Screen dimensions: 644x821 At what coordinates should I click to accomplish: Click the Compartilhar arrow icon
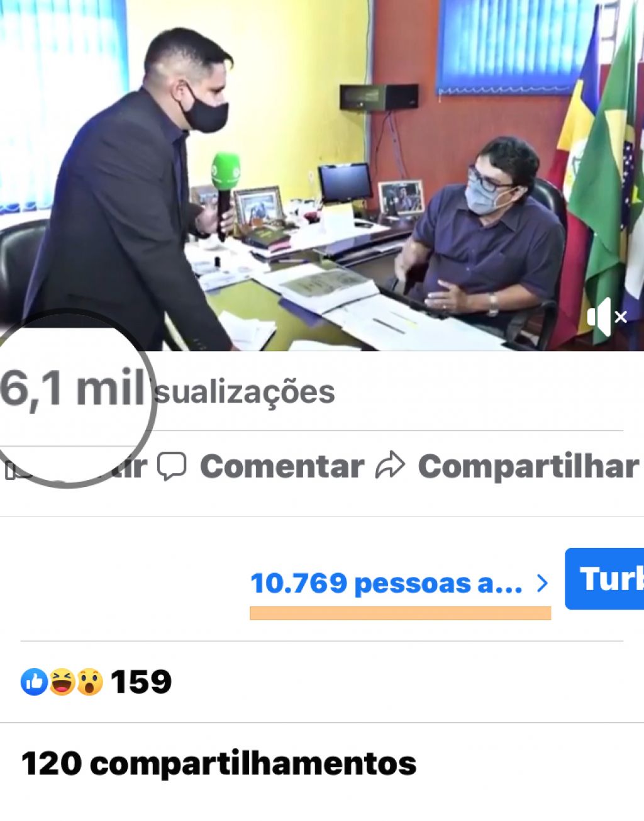click(389, 466)
